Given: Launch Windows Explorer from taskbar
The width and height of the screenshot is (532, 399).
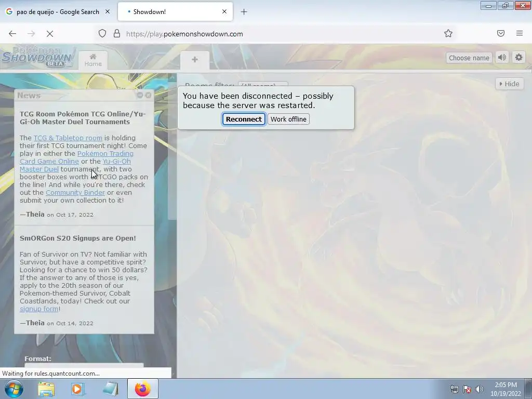Looking at the screenshot, I should [46, 389].
